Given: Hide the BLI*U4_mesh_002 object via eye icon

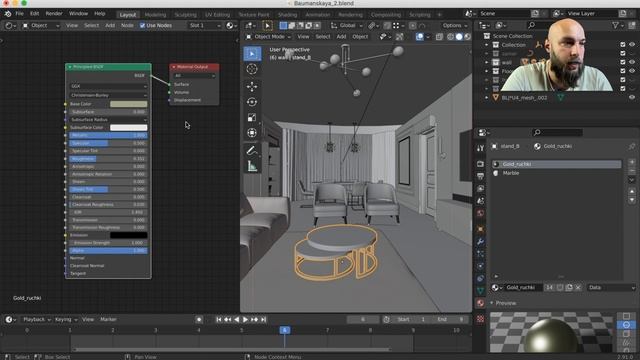Looking at the screenshot, I should click(x=632, y=98).
